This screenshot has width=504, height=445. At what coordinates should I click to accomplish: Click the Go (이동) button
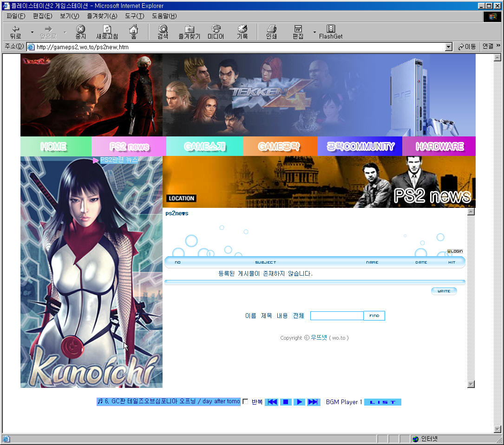point(467,46)
